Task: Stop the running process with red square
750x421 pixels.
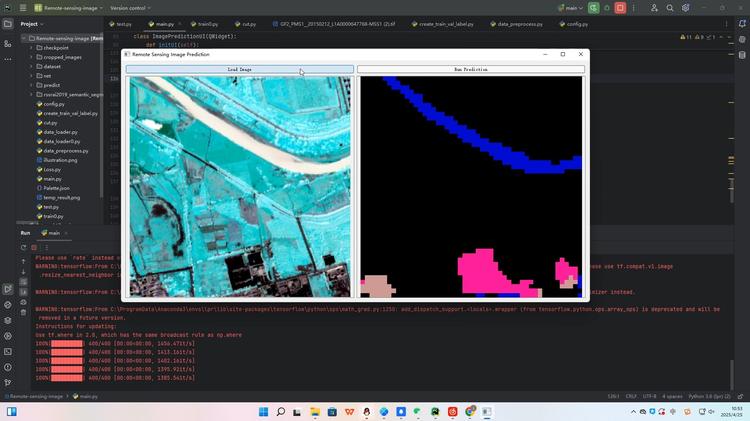Action: [620, 8]
